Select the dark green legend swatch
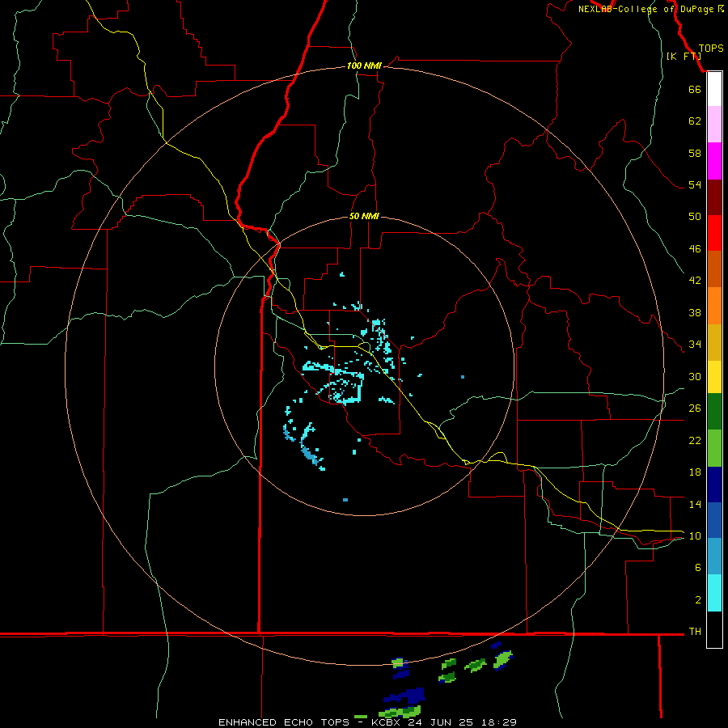 coord(714,412)
